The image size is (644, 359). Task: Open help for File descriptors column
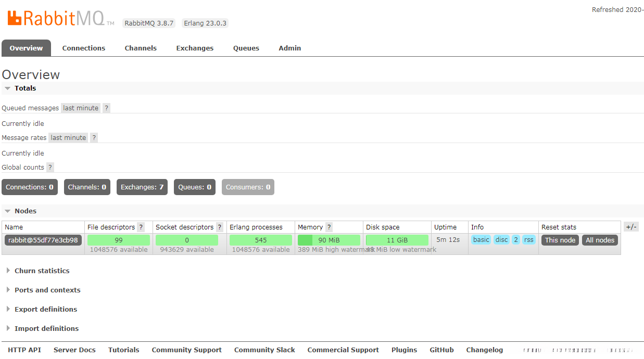point(141,227)
